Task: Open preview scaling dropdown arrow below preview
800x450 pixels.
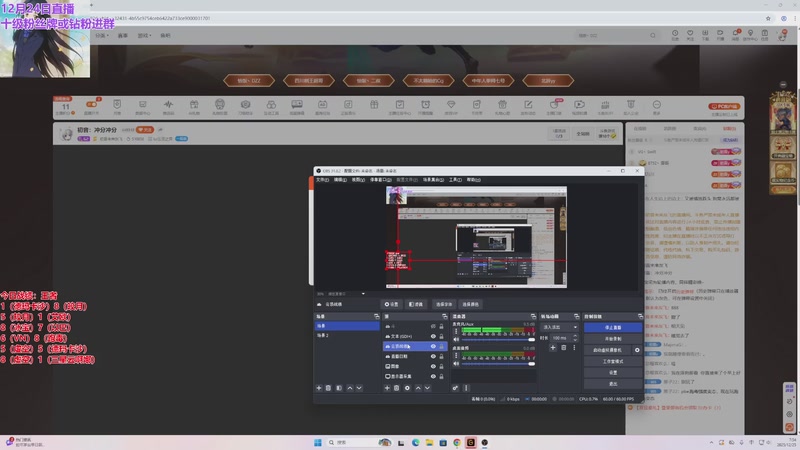Action: click(x=363, y=294)
